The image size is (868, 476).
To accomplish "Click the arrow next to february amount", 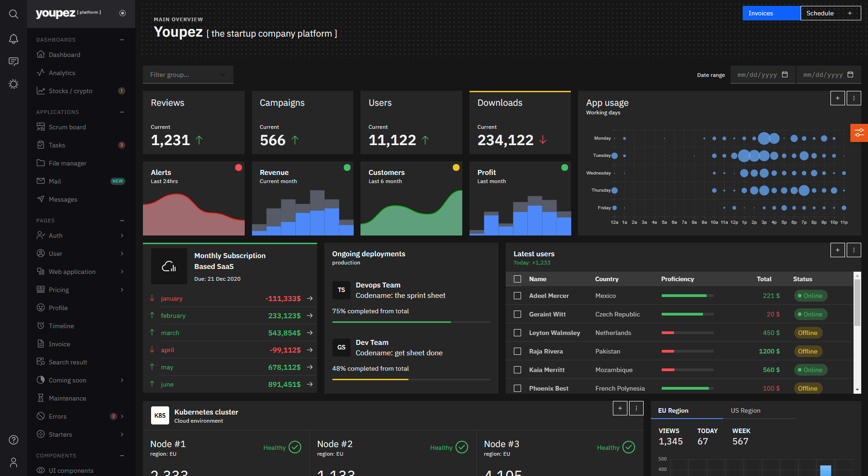I will coord(310,316).
